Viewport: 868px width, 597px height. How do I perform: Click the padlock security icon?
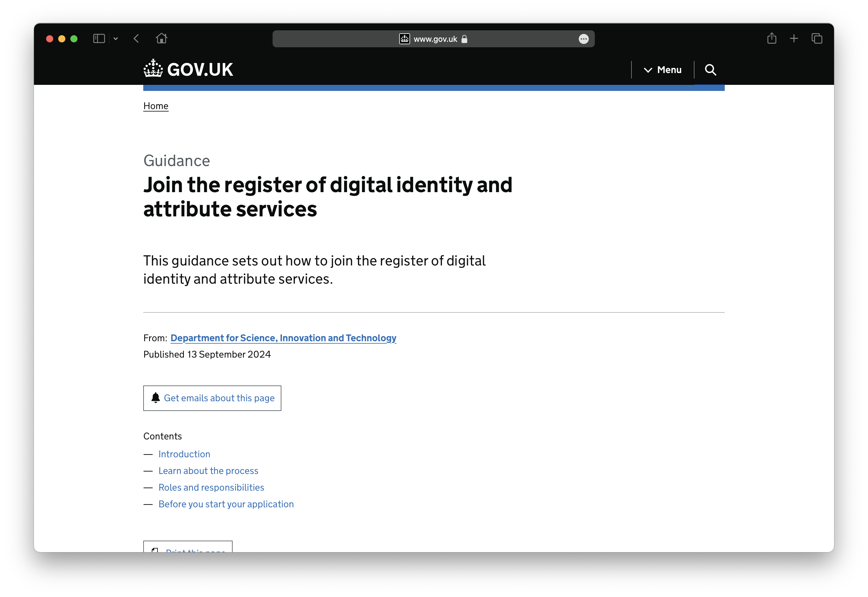(x=464, y=39)
